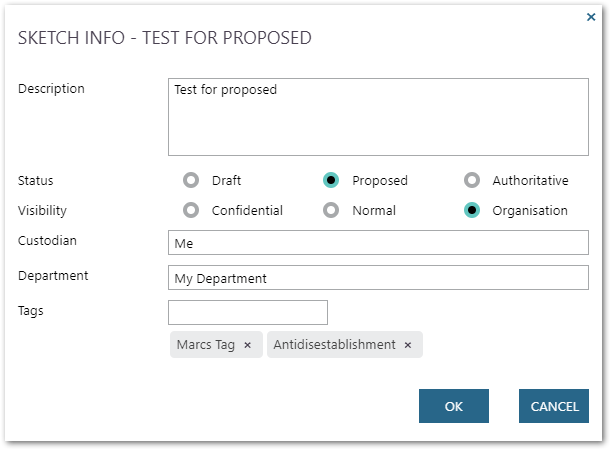611x450 pixels.
Task: Remove the Marcs Tag tag
Action: tap(247, 345)
